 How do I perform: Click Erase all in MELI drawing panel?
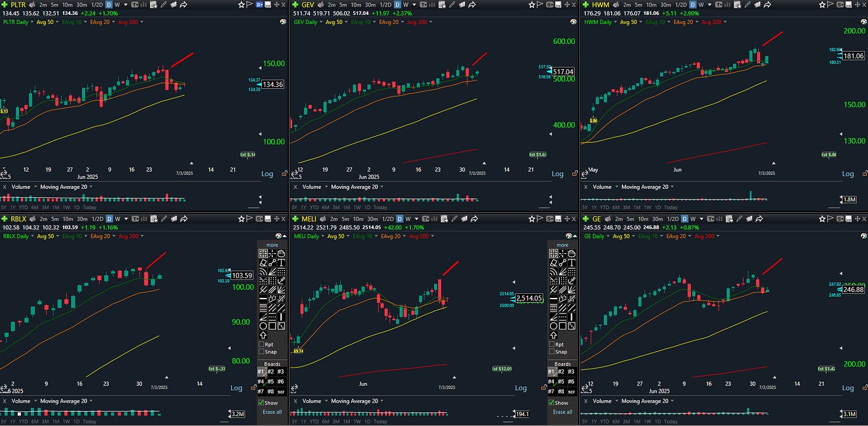(563, 412)
